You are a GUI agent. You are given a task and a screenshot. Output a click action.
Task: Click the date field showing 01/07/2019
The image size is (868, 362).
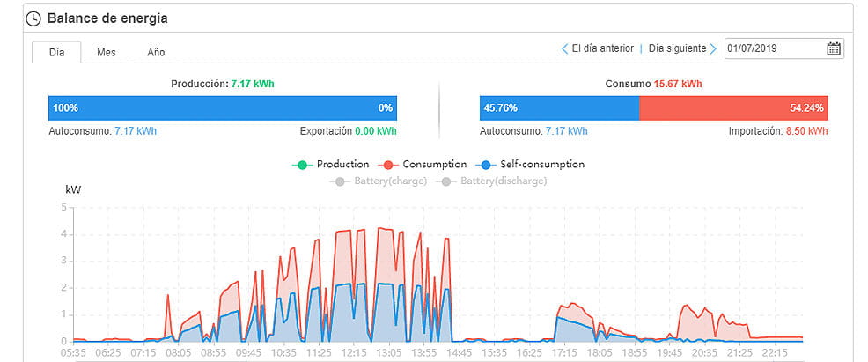pos(773,48)
